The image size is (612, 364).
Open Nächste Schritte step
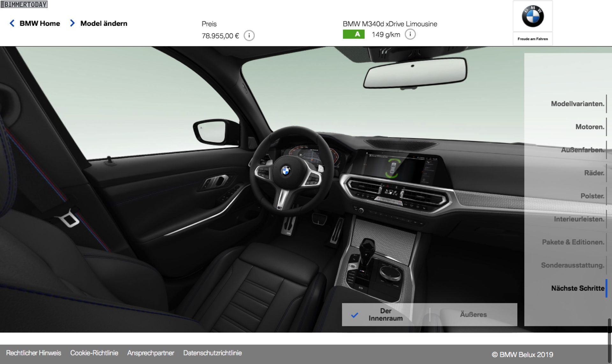[x=578, y=288]
